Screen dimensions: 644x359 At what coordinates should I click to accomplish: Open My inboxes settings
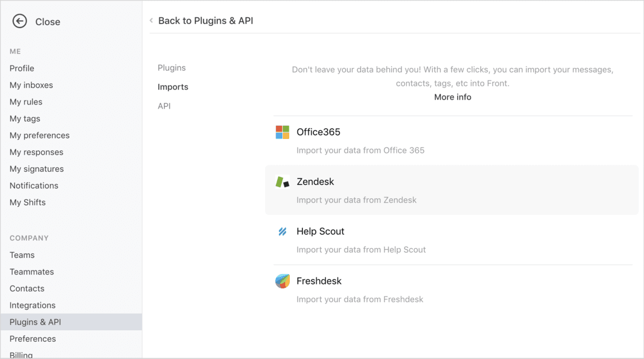coord(31,85)
